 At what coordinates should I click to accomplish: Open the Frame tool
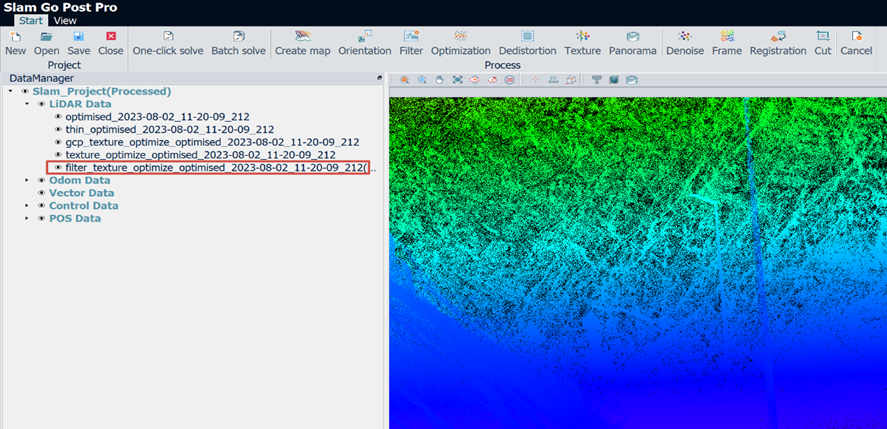tap(727, 44)
